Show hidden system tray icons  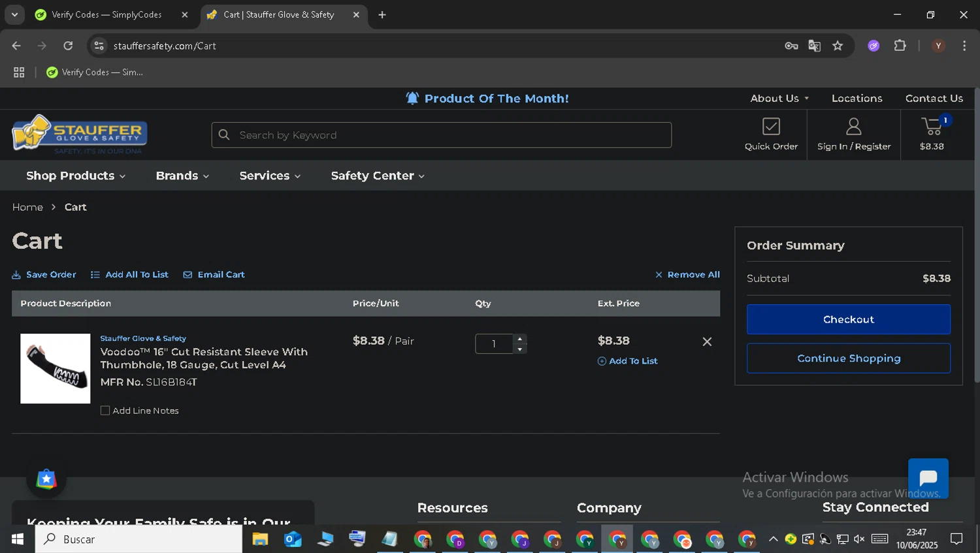[773, 539]
